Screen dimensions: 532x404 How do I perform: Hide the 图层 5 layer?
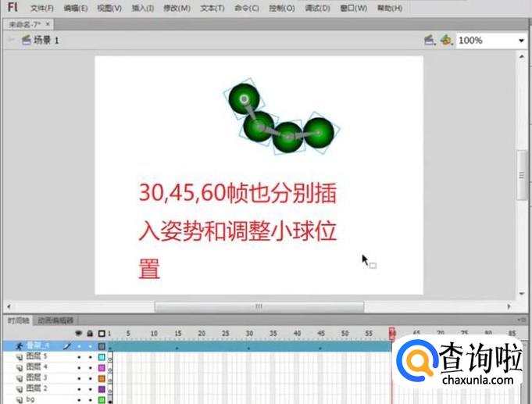point(79,357)
